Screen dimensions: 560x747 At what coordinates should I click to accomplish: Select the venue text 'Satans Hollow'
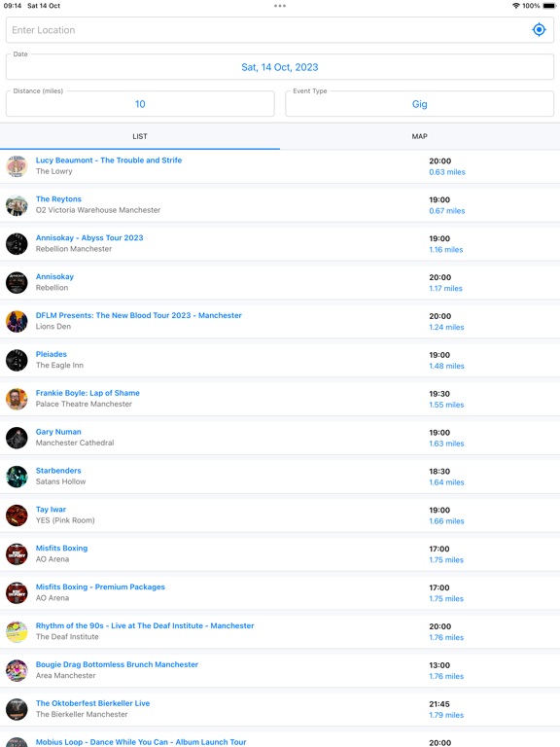[x=60, y=481]
